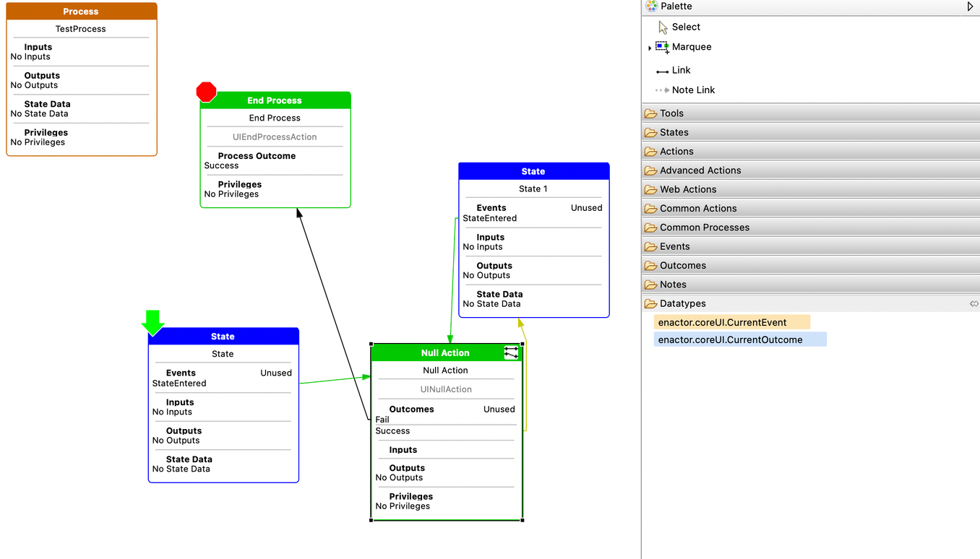Viewport: 980px width, 559px height.
Task: Expand the Common Actions drawer
Action: [x=811, y=208]
